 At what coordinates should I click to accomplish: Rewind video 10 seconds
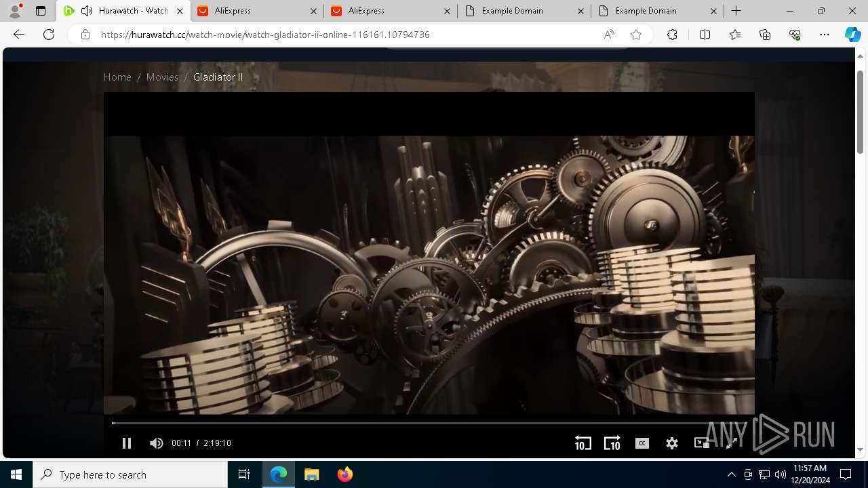583,443
